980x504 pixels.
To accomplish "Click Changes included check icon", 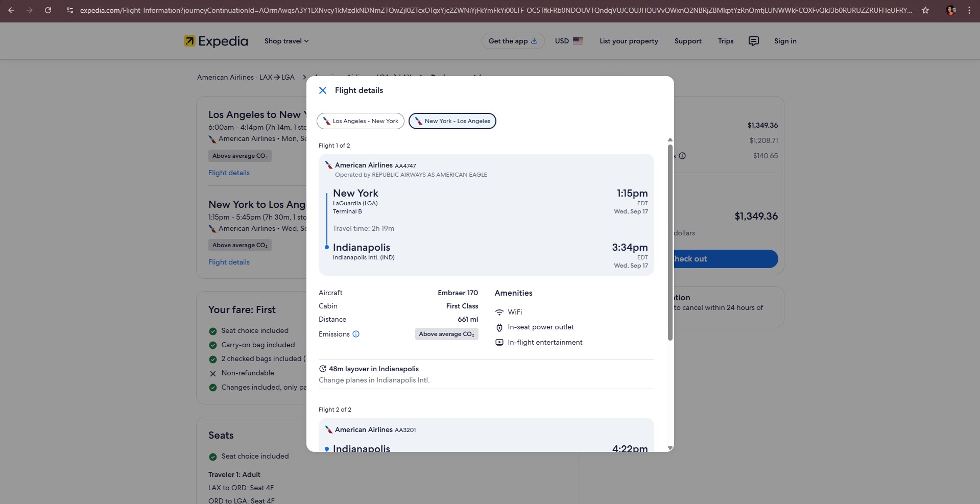I will point(213,388).
